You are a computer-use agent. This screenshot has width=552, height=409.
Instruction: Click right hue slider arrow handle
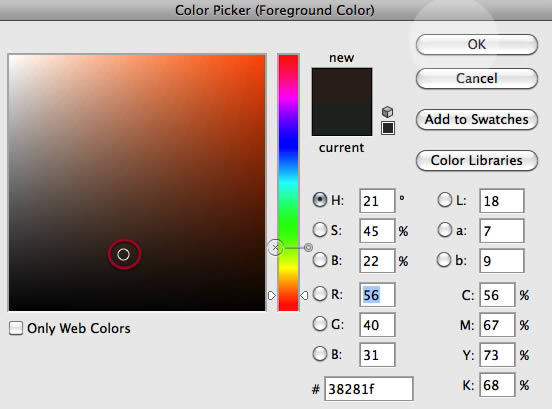pos(304,295)
